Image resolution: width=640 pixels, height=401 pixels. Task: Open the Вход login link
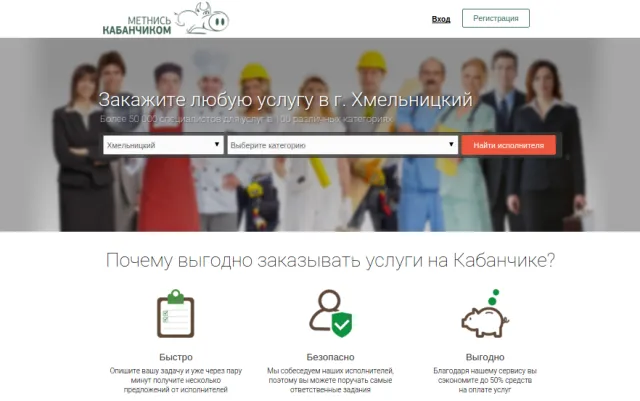[441, 19]
